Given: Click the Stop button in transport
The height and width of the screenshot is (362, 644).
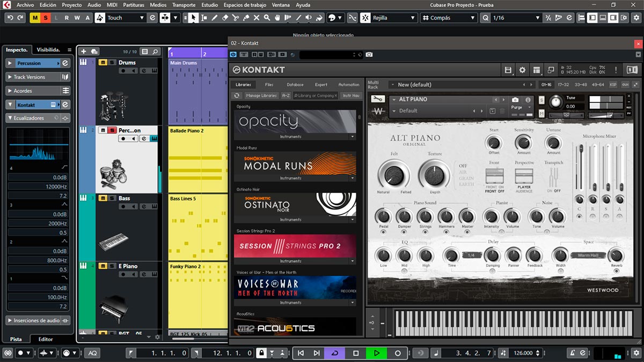Looking at the screenshot, I should coord(356,353).
